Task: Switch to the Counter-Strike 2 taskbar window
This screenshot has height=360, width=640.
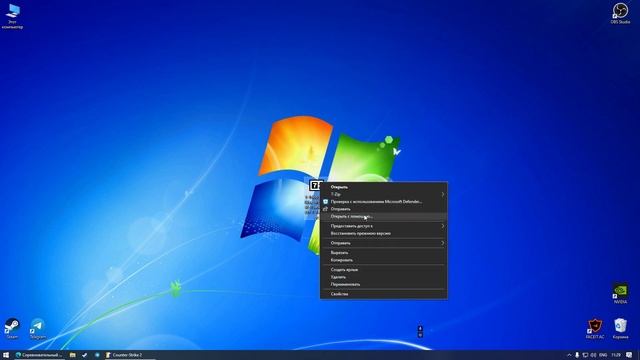Action: [130, 355]
